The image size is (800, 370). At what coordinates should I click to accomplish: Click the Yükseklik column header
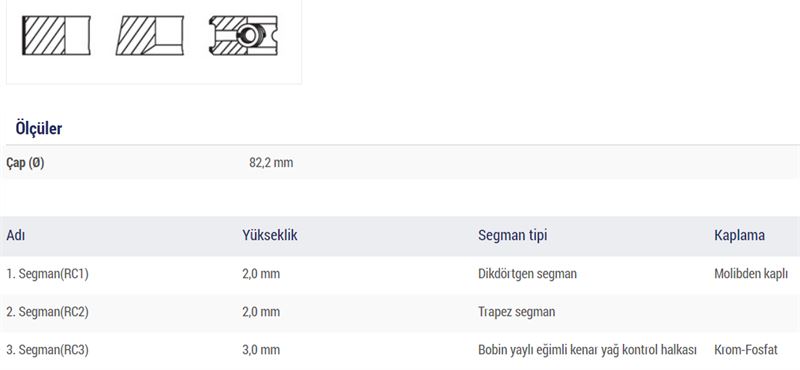click(x=270, y=235)
